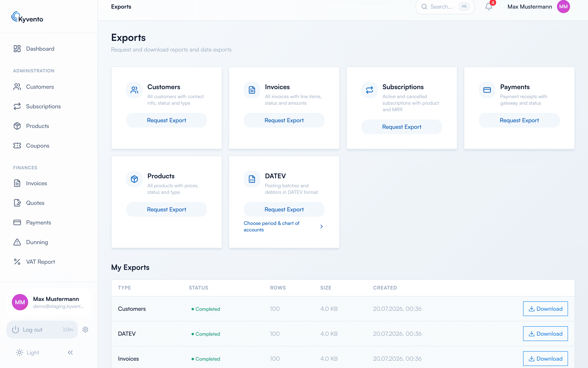Request Export for Products card
This screenshot has height=368, width=588.
(166, 209)
